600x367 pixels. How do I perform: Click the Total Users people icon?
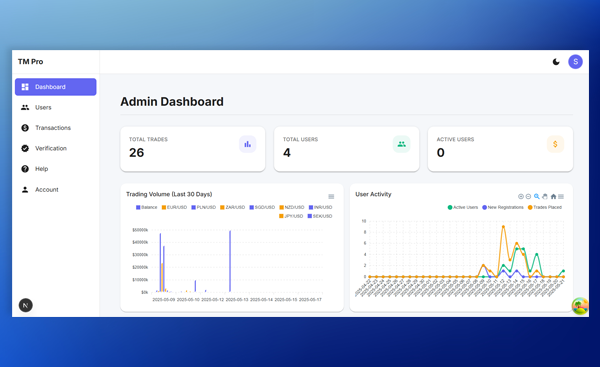point(401,144)
